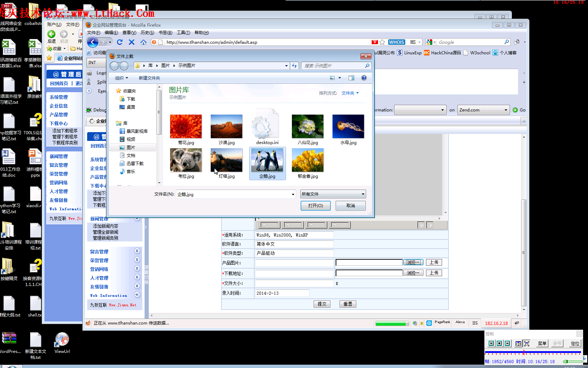Image resolution: width=588 pixels, height=368 pixels.
Task: Expand the 荣誉管理 sidebar section
Action: tap(137, 260)
